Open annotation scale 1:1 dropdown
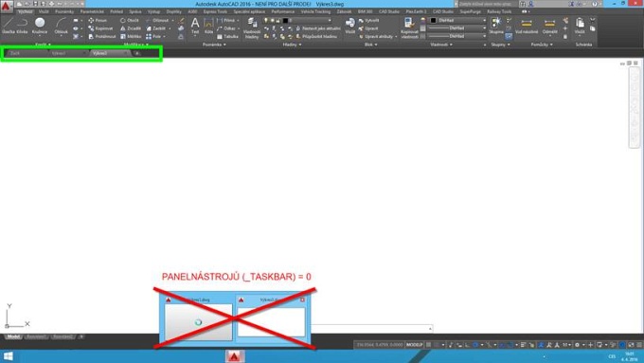Image resolution: width=644 pixels, height=363 pixels. click(566, 345)
